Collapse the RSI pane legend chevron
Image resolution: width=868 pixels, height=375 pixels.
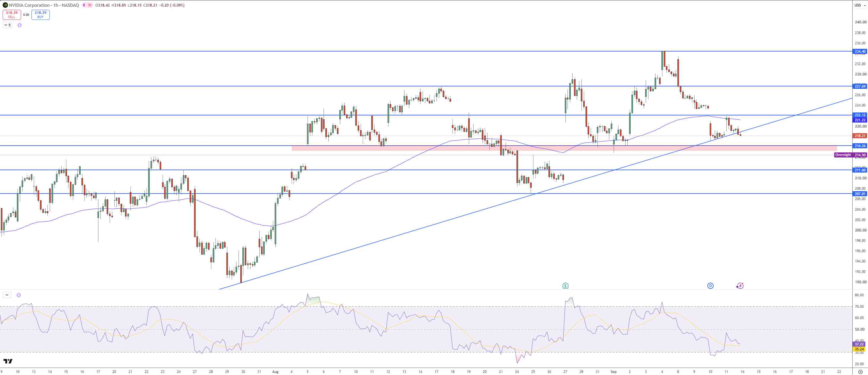[x=7, y=295]
